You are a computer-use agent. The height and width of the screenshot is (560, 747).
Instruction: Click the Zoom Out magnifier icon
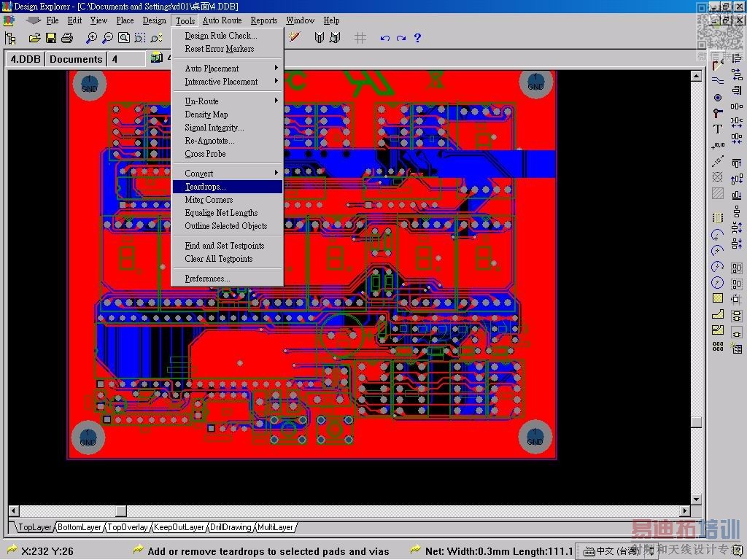pos(108,38)
